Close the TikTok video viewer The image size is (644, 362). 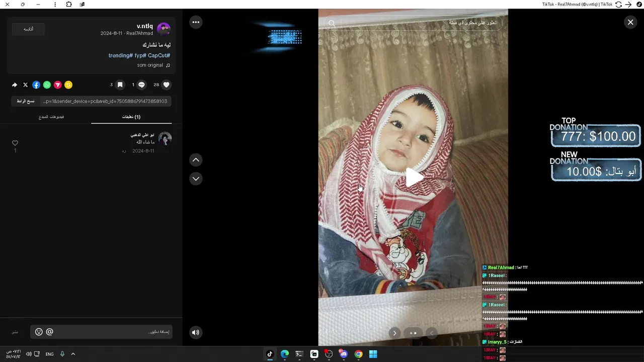tap(630, 22)
